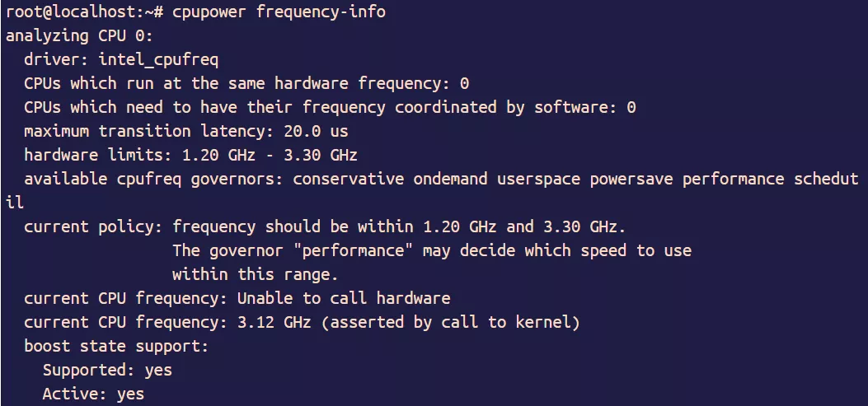Click the "current policy" label
This screenshot has width=868, height=406.
(93, 226)
